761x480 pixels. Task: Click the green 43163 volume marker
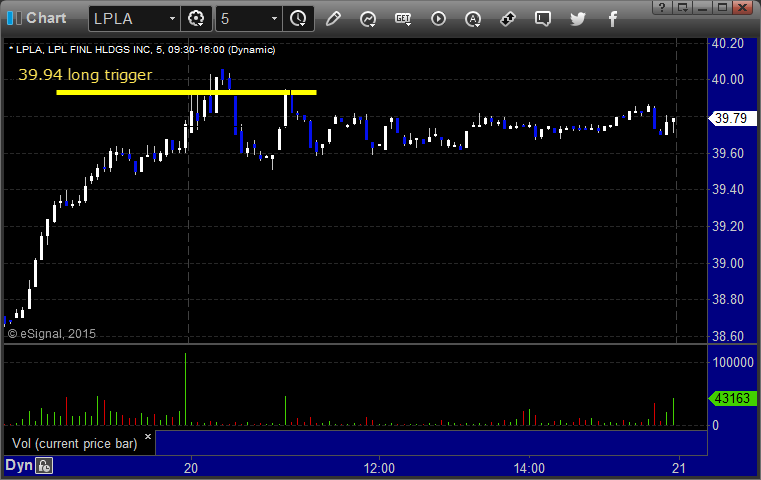tap(732, 398)
